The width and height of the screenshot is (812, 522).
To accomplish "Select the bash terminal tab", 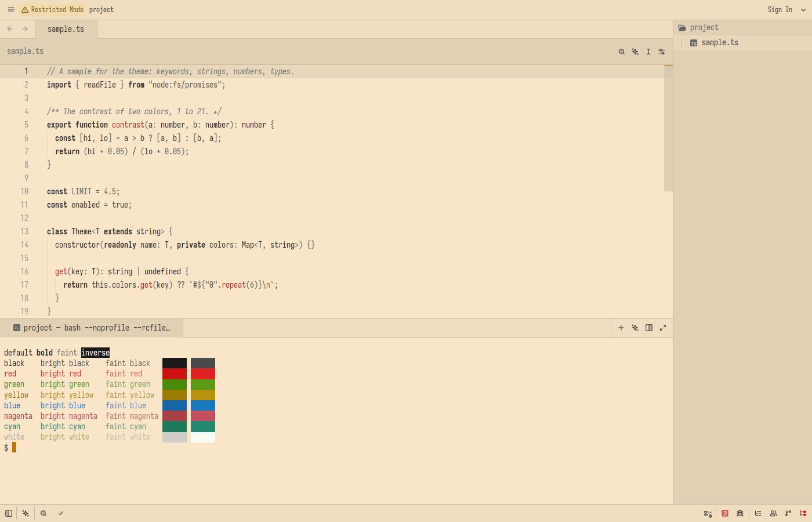I will [92, 328].
